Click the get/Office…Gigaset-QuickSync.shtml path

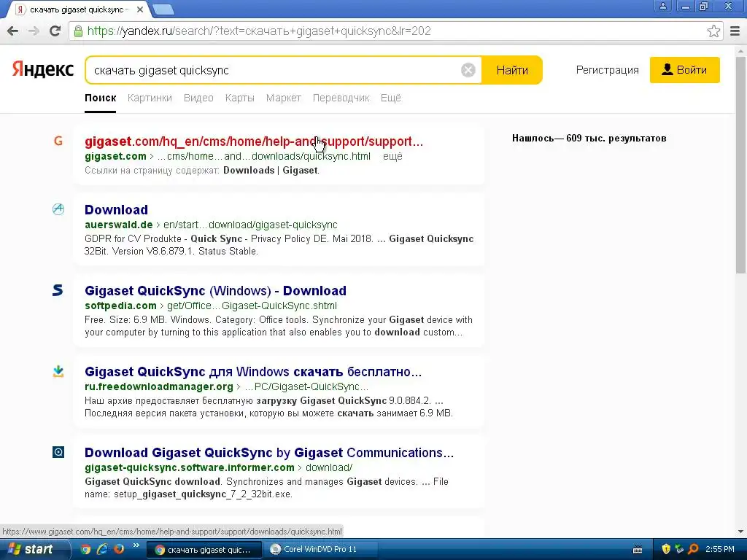coord(252,306)
